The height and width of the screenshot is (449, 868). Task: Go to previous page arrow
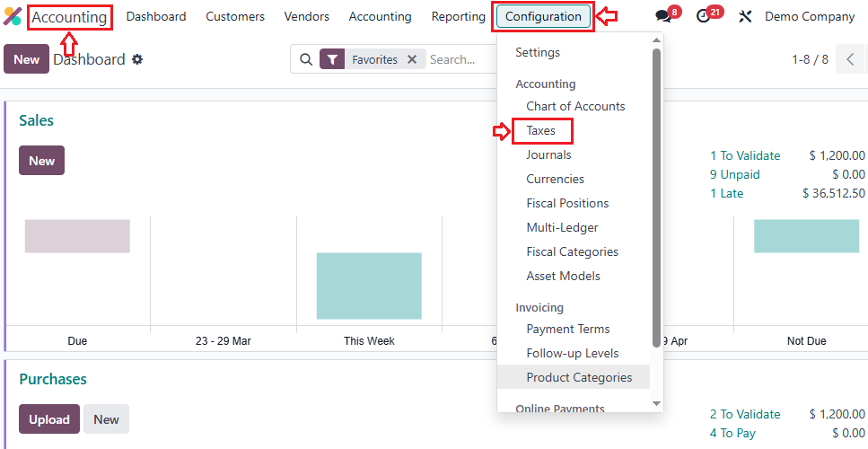850,59
